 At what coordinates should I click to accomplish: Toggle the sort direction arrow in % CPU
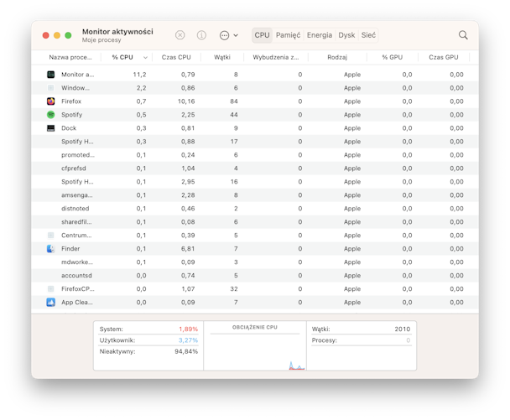tap(145, 58)
